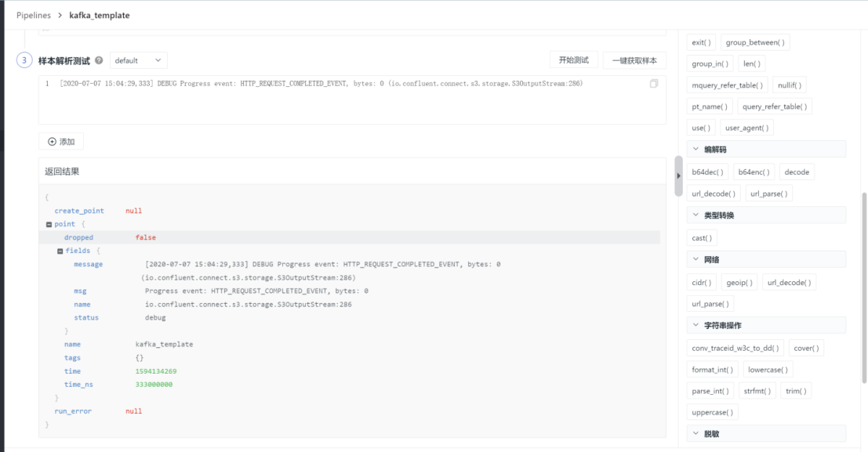Insert the nullif() function

tap(790, 85)
